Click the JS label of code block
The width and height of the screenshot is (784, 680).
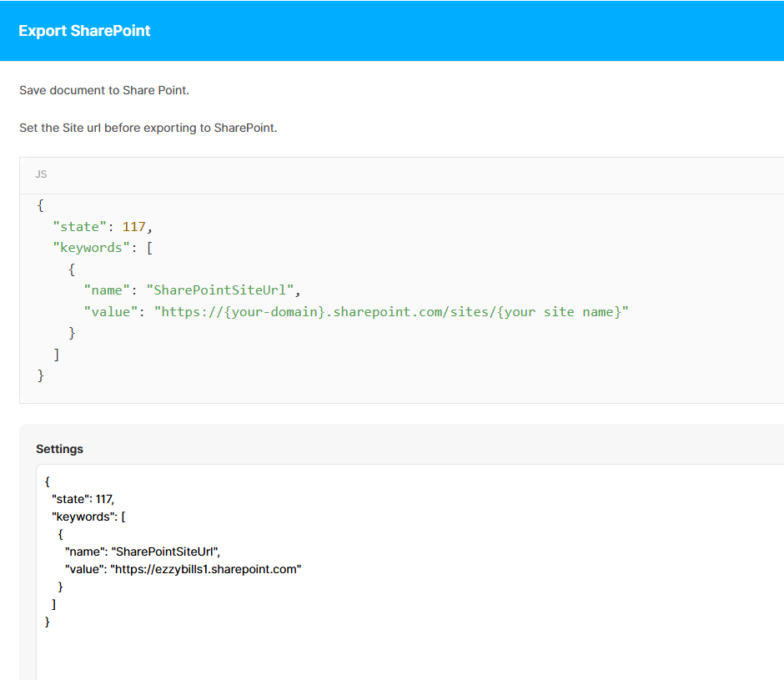tap(41, 174)
